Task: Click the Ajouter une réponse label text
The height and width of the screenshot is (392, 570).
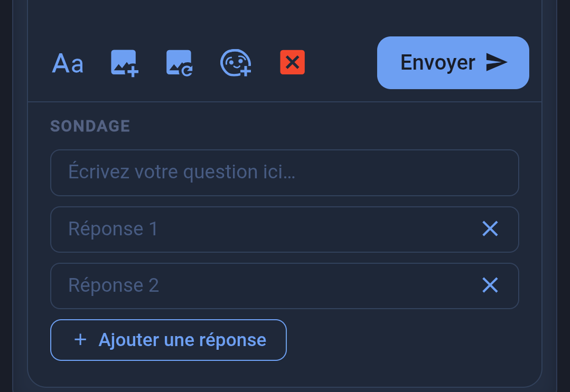Action: 183,340
